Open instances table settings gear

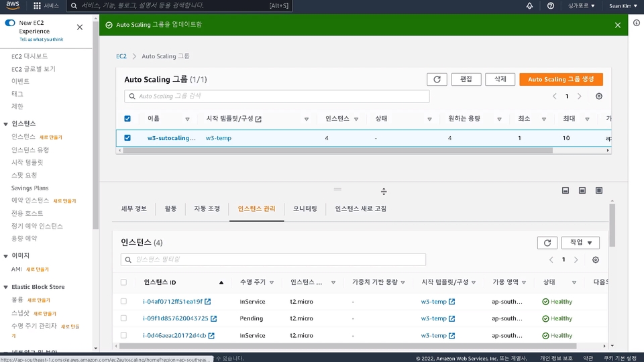596,260
